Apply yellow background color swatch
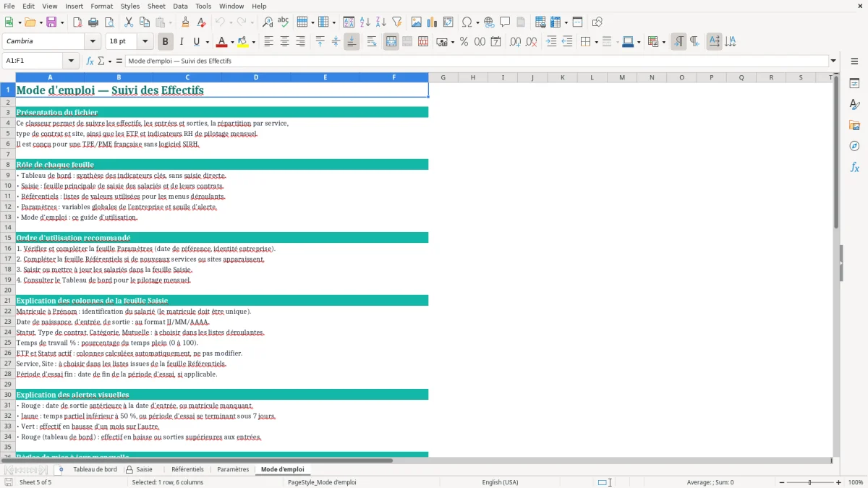868x488 pixels. click(242, 42)
